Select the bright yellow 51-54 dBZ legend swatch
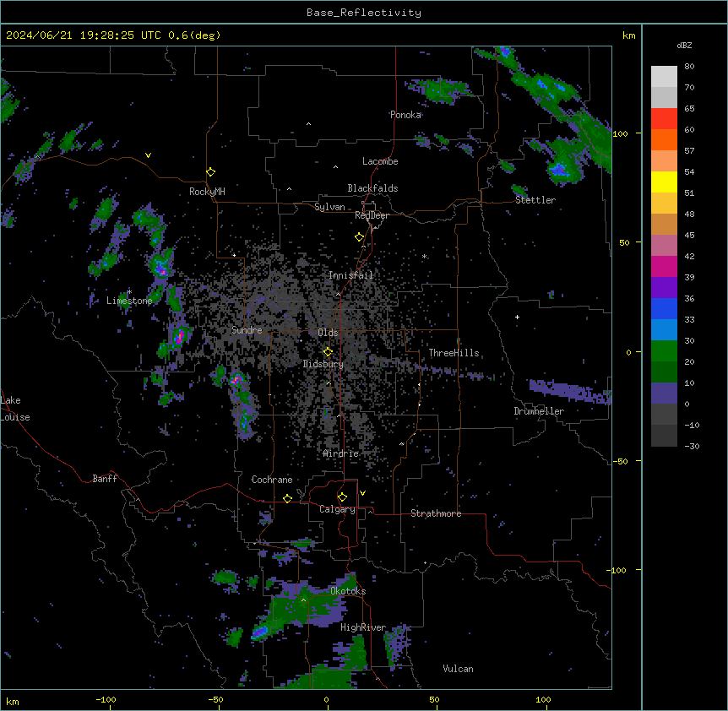The image size is (728, 711). click(x=664, y=182)
